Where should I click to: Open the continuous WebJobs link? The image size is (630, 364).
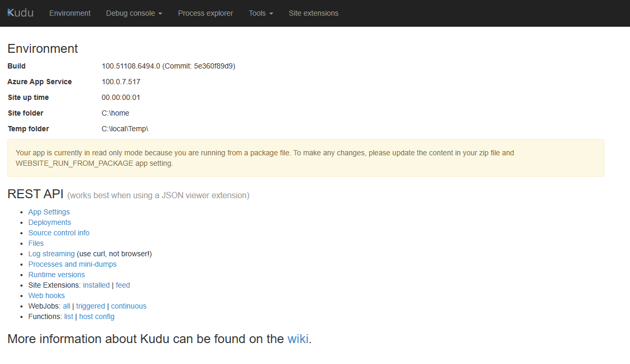[x=129, y=306]
